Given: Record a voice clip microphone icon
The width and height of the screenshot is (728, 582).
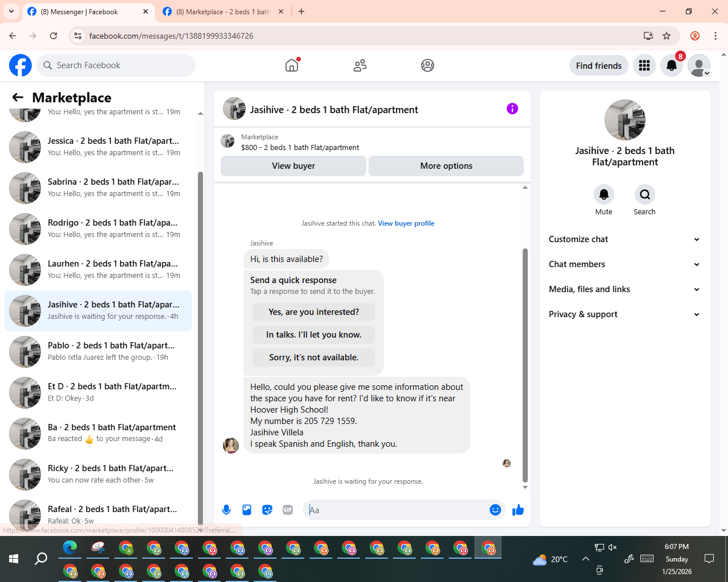Looking at the screenshot, I should point(226,510).
